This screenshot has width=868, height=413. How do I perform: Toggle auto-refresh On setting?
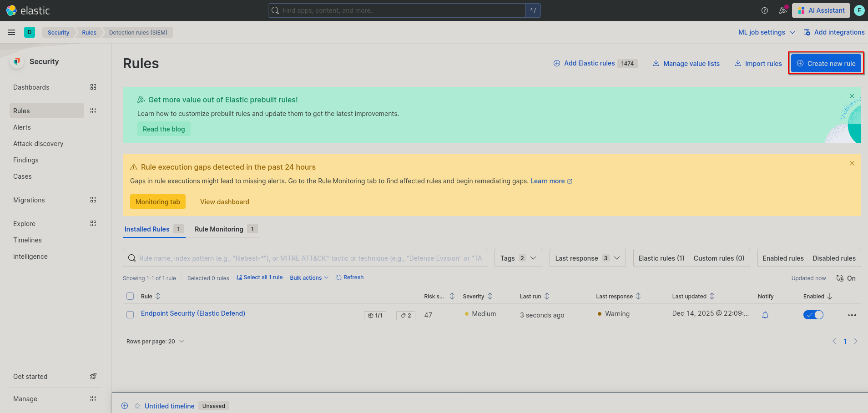(846, 278)
